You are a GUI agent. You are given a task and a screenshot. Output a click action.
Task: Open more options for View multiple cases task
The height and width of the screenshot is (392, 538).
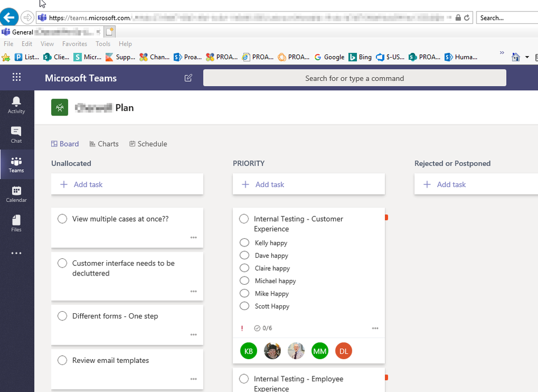(x=194, y=238)
